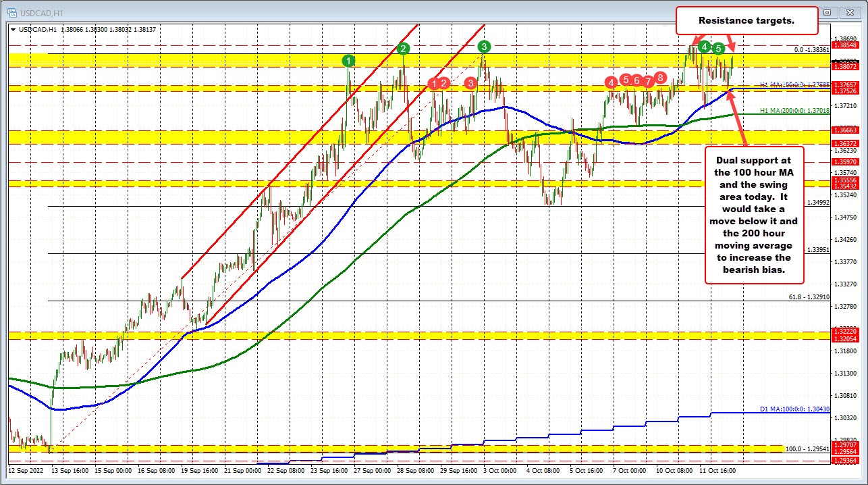This screenshot has height=485, width=868.
Task: Select the green circle marker numbered 5
Action: pos(719,48)
